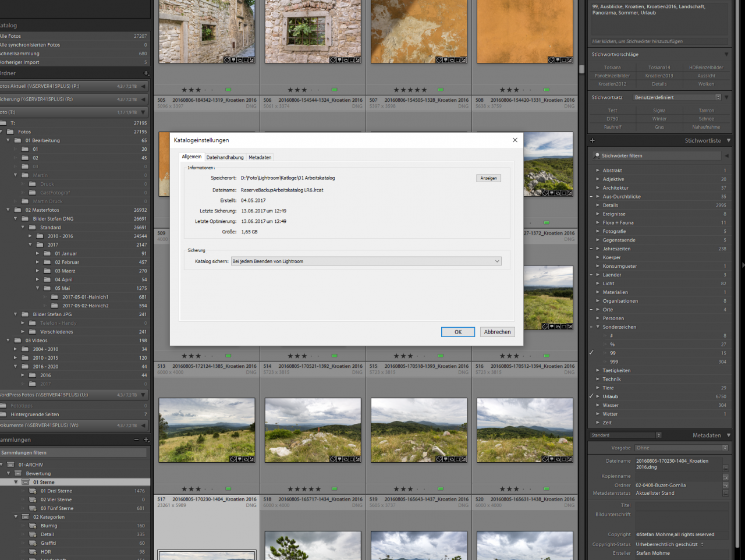Click the last badge icon on photo 505 thumbnail
The width and height of the screenshot is (745, 560).
pyautogui.click(x=252, y=60)
